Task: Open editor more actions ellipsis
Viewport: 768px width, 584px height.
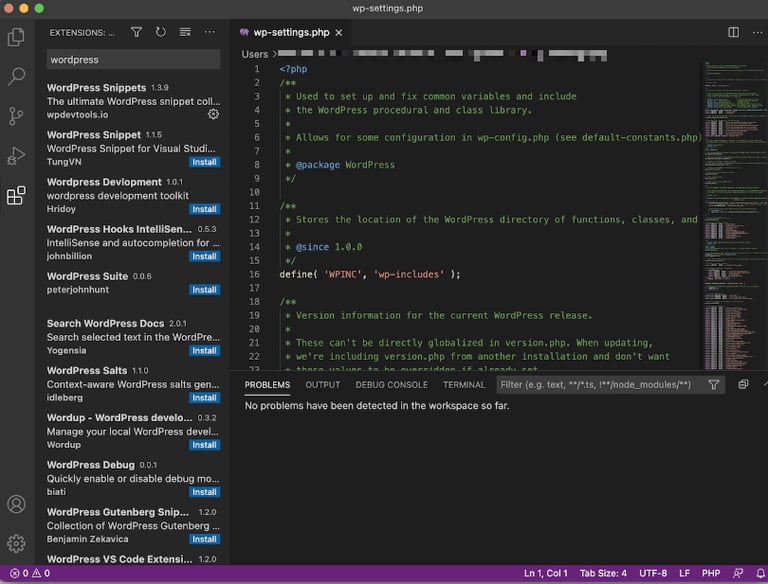Action: click(757, 32)
